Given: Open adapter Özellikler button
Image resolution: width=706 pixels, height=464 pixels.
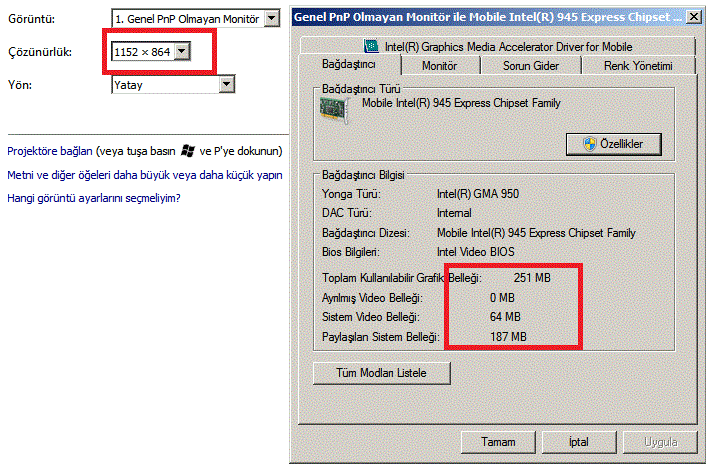Looking at the screenshot, I should pos(614,144).
